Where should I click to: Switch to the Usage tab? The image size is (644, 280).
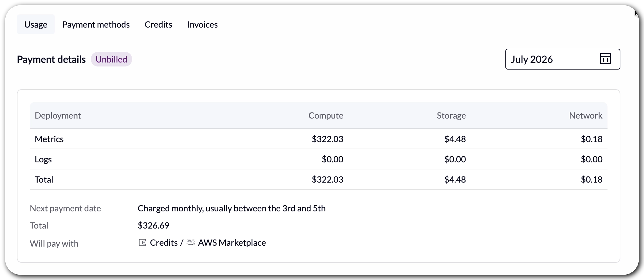point(36,25)
